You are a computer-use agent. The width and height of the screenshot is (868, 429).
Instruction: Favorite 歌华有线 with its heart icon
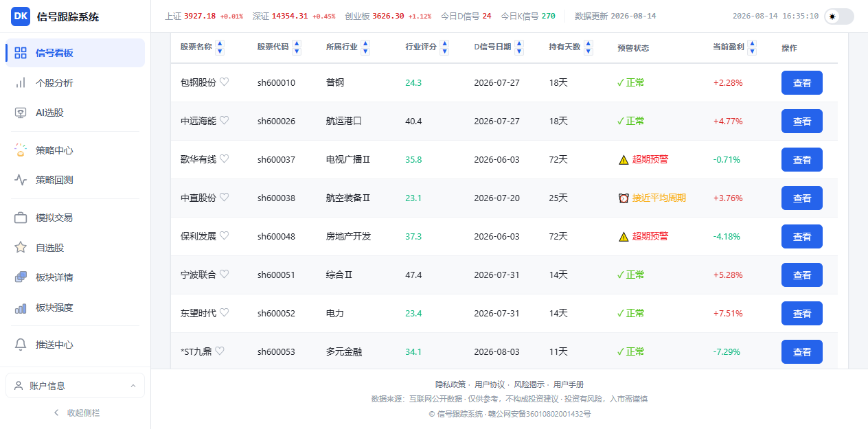point(224,159)
